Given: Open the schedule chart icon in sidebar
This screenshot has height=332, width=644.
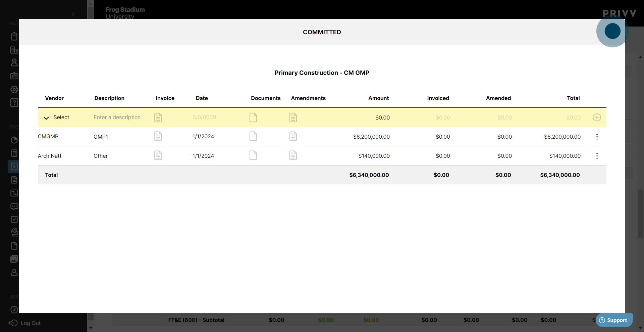Looking at the screenshot, I should pos(14,193).
